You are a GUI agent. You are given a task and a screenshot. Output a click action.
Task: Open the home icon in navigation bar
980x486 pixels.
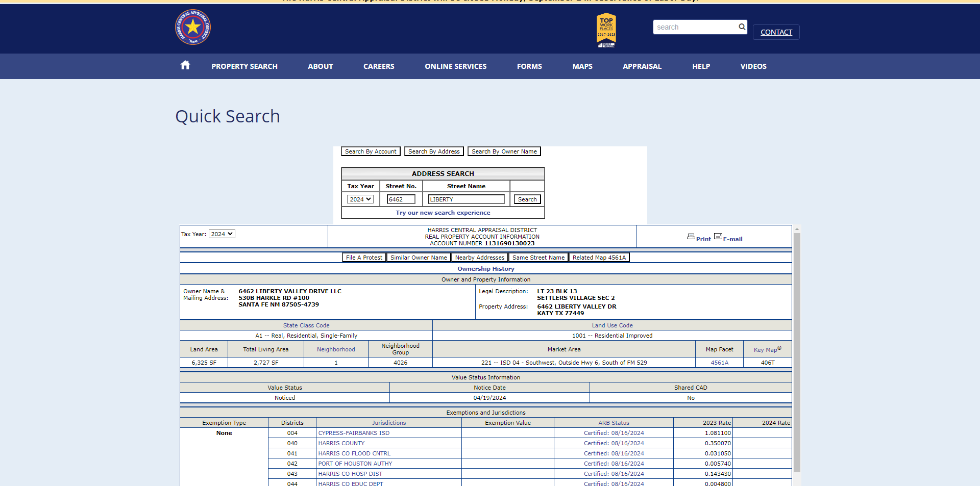click(x=185, y=65)
